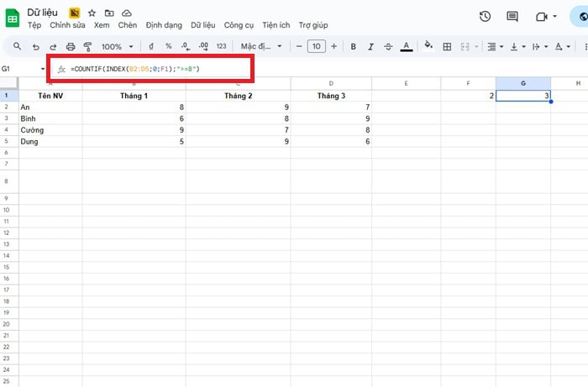Select the Tháng 1 header cell
The image size is (588, 387).
pos(134,96)
